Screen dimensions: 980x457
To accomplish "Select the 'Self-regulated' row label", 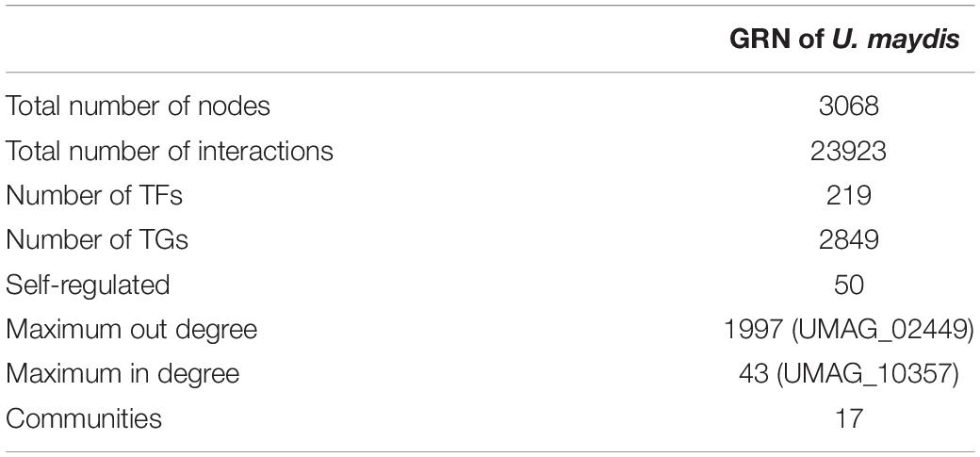I will 88,286.
